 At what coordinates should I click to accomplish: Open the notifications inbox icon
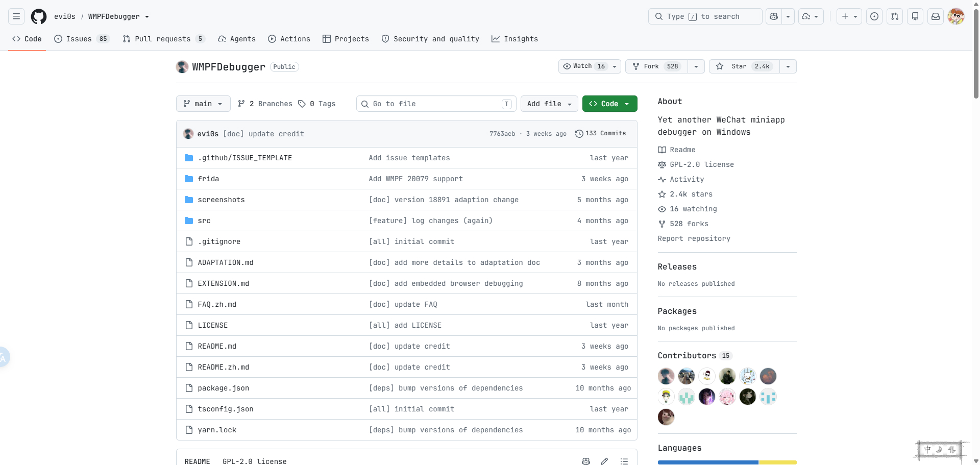tap(936, 16)
